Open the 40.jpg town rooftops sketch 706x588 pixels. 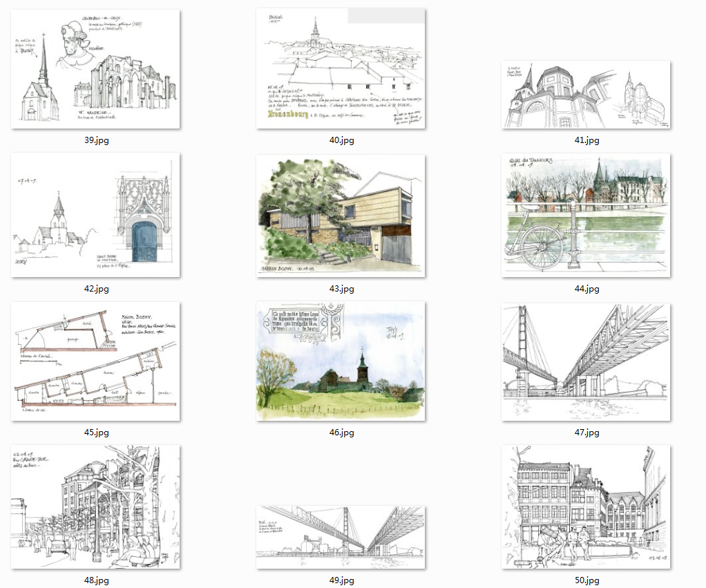[x=341, y=69]
